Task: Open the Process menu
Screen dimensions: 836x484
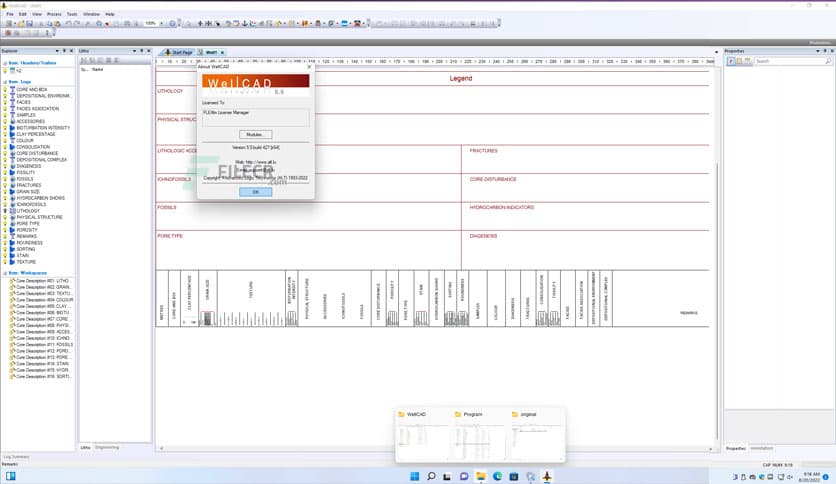Action: 54,14
